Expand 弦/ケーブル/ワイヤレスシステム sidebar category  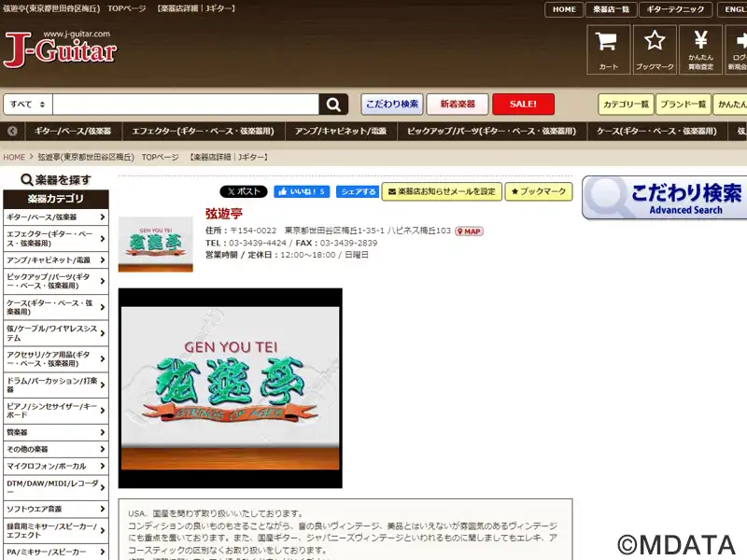[x=56, y=333]
